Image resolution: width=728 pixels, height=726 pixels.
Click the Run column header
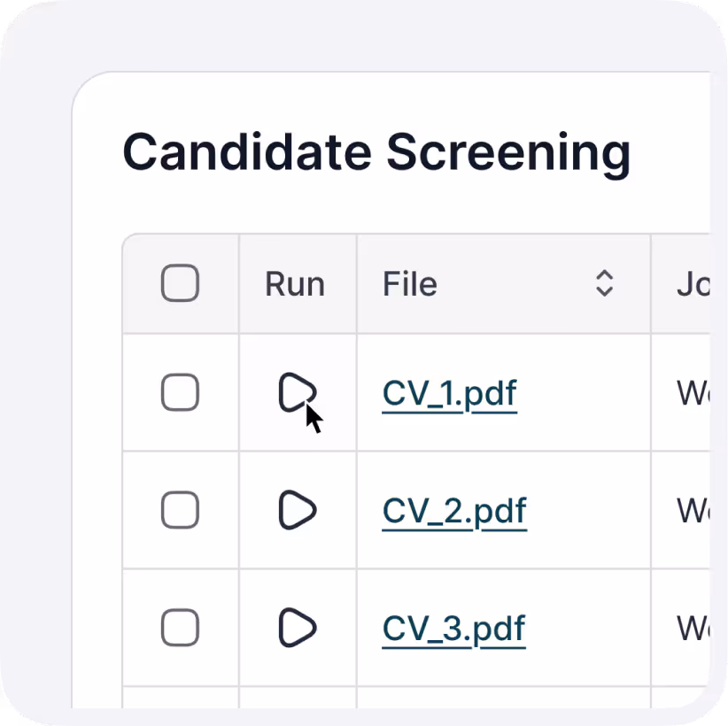point(295,284)
